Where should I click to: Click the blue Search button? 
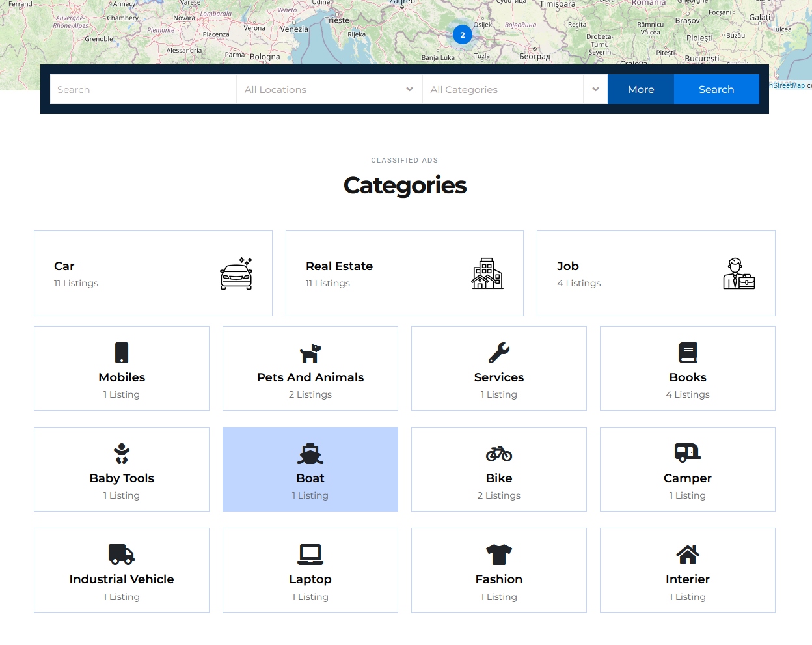[716, 89]
